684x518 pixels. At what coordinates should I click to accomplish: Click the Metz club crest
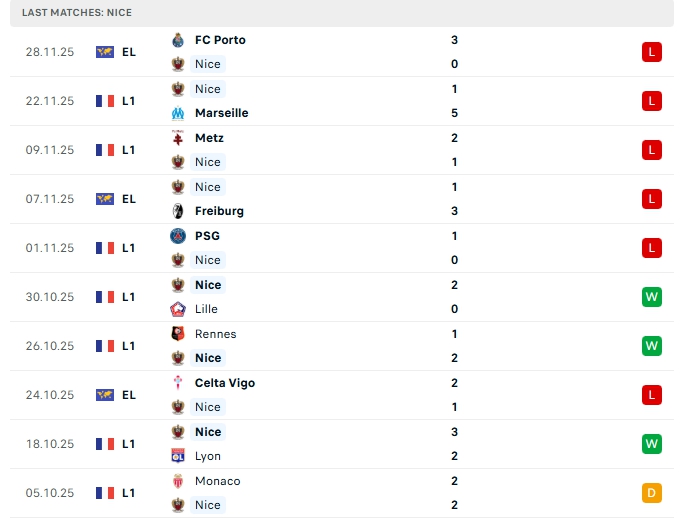178,138
